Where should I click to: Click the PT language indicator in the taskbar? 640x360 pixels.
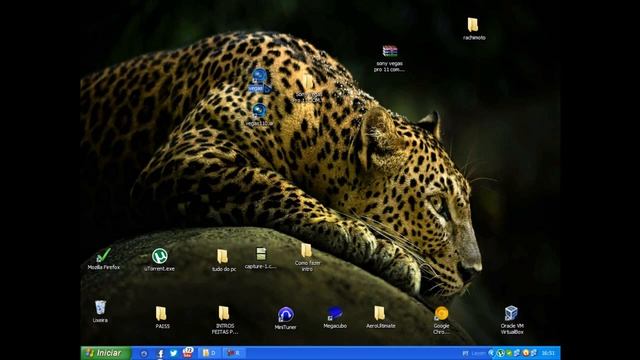(465, 353)
